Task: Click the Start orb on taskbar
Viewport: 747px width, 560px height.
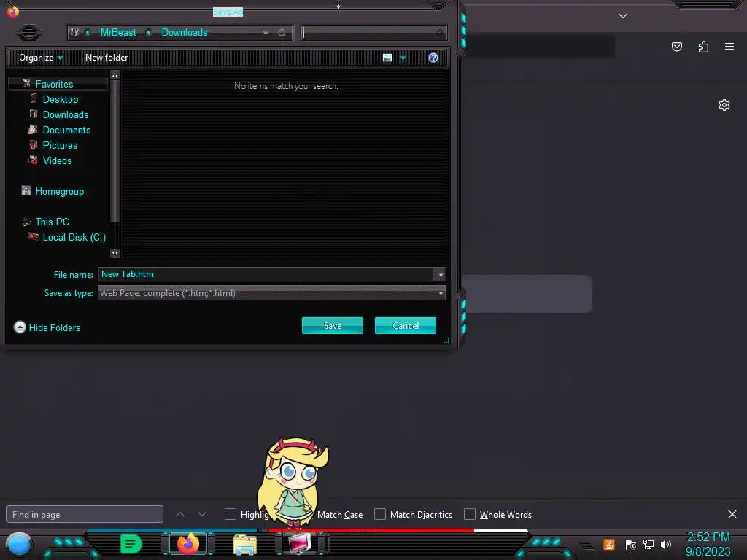Action: [19, 544]
